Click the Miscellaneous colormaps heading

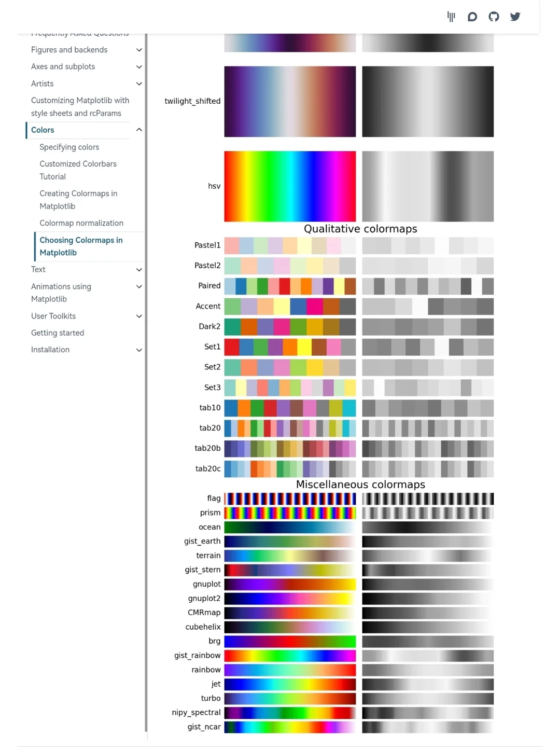tap(360, 485)
